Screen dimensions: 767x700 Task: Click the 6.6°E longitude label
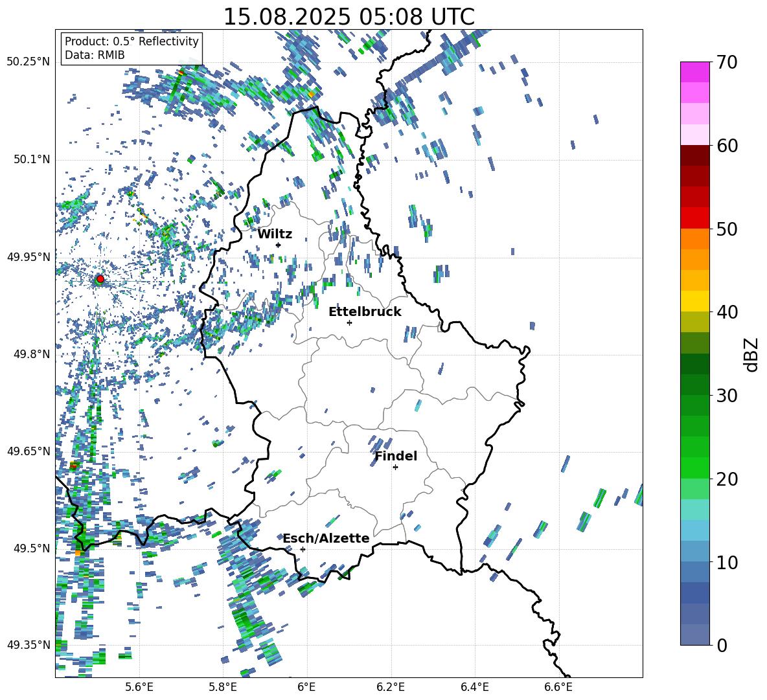coord(558,688)
